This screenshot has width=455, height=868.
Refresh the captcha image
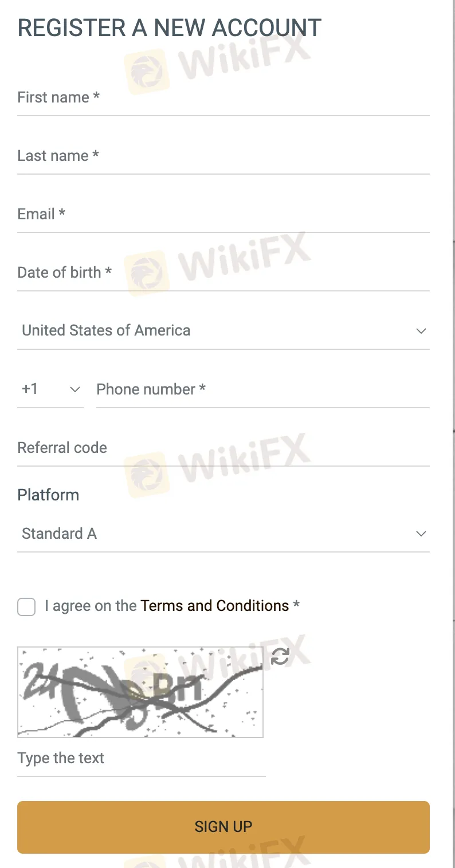pyautogui.click(x=280, y=656)
